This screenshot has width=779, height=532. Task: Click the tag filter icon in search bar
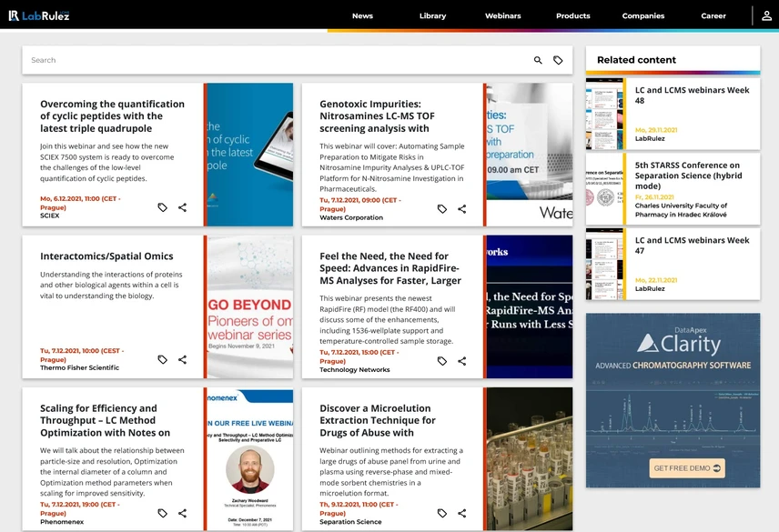(x=558, y=60)
